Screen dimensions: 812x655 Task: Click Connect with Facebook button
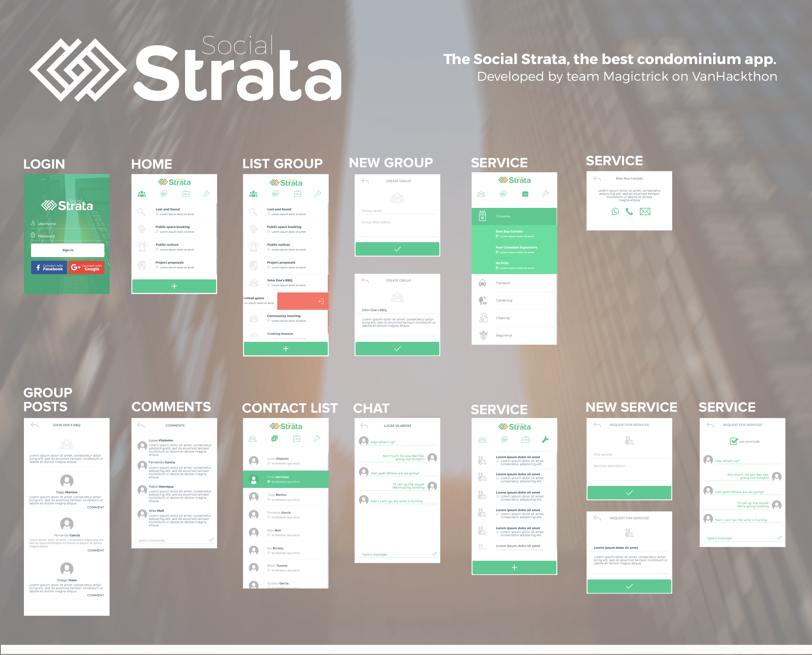(x=49, y=267)
